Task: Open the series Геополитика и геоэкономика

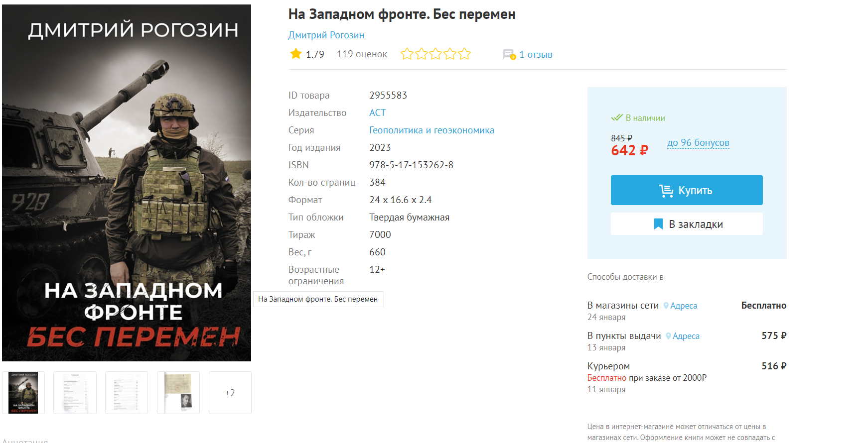Action: point(432,130)
